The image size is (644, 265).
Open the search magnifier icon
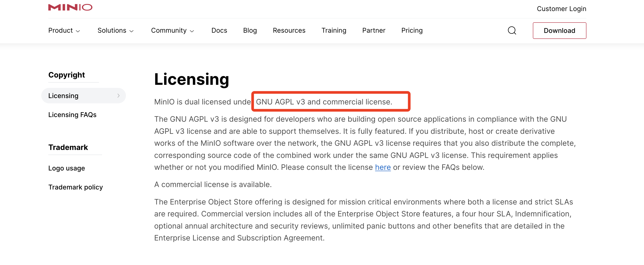[512, 30]
